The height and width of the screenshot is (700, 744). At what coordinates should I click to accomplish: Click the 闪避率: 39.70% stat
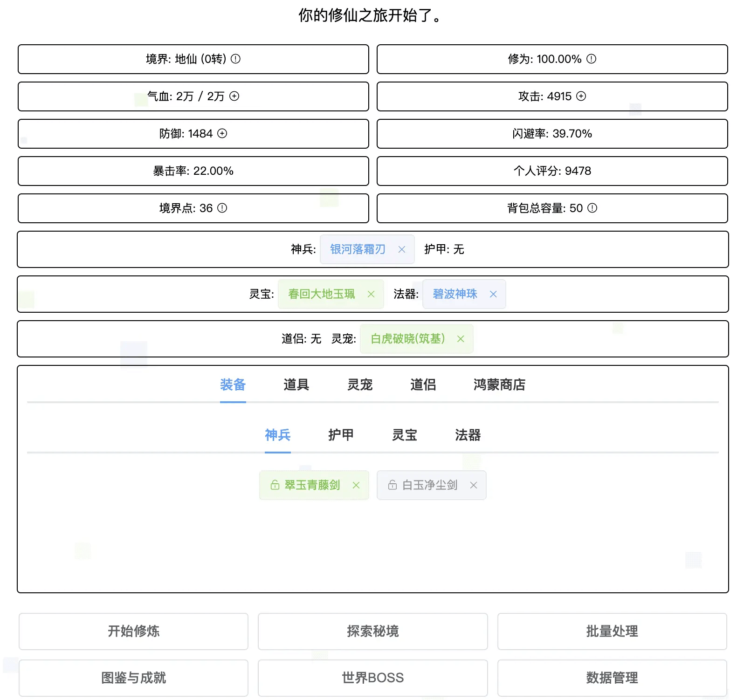[x=552, y=134]
